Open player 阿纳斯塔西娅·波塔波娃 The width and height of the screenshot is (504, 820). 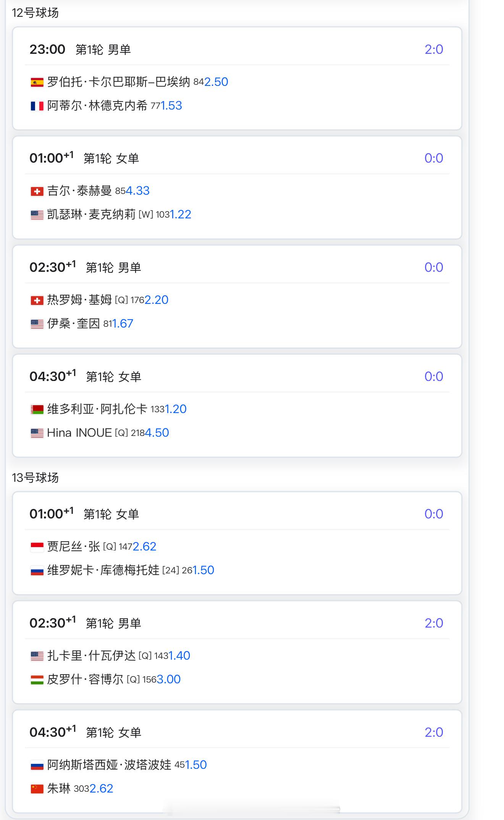coord(109,765)
